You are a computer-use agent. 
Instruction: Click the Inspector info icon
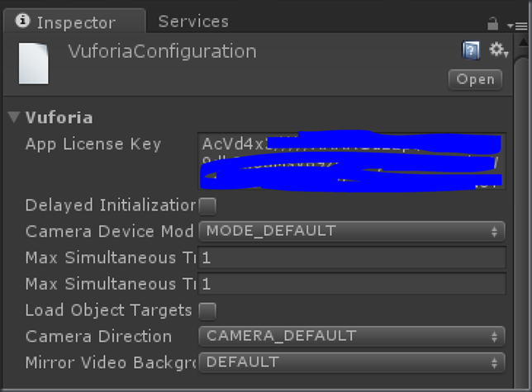coord(23,21)
